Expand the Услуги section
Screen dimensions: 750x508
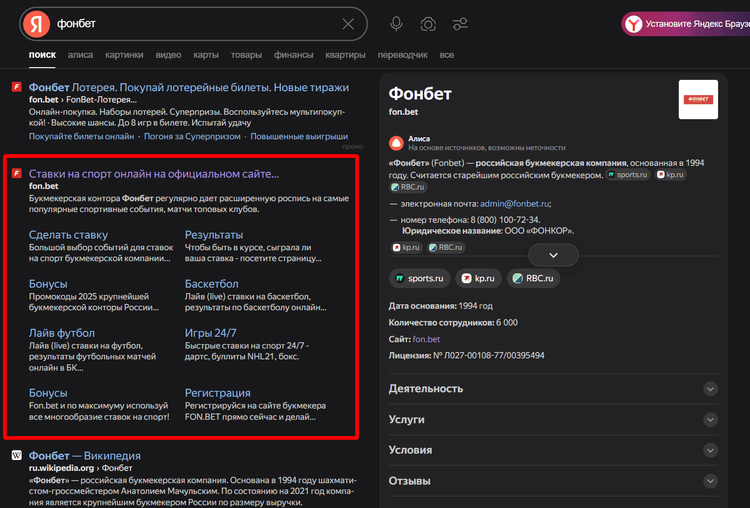click(710, 420)
